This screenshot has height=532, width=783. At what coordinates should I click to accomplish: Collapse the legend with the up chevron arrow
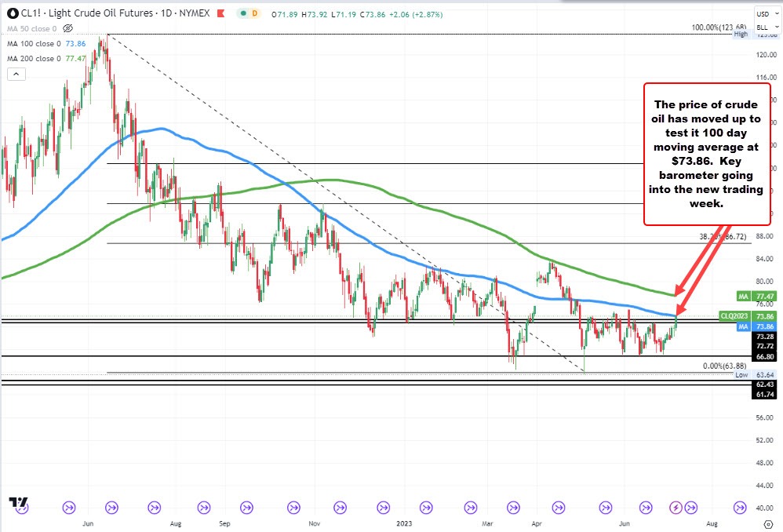point(15,75)
